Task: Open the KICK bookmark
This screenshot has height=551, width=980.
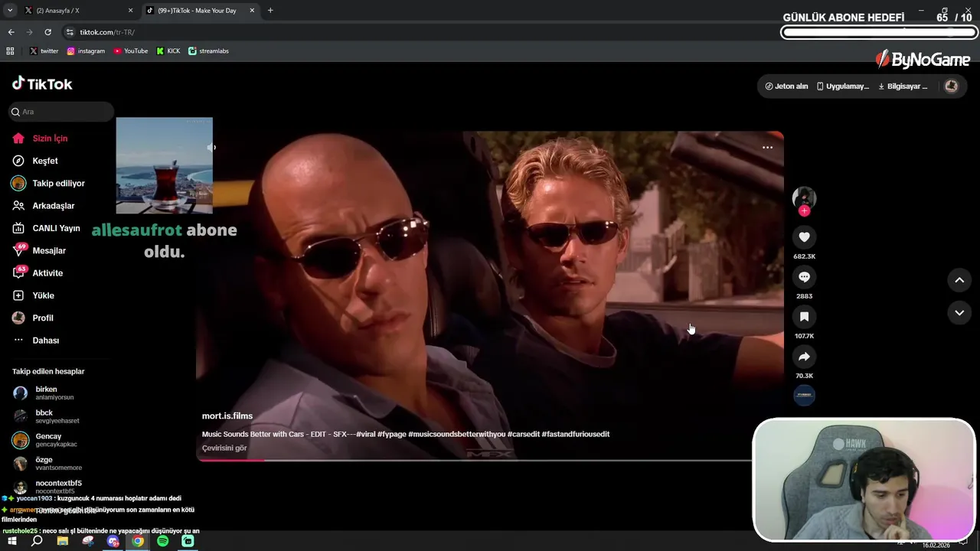Action: click(168, 51)
